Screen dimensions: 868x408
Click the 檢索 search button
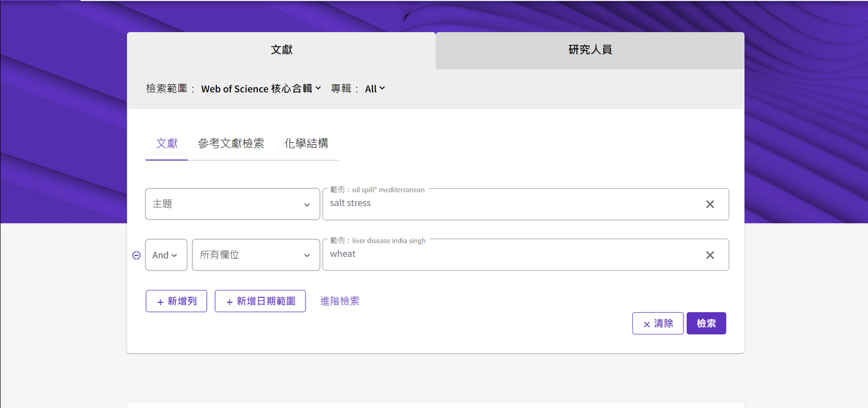point(706,323)
